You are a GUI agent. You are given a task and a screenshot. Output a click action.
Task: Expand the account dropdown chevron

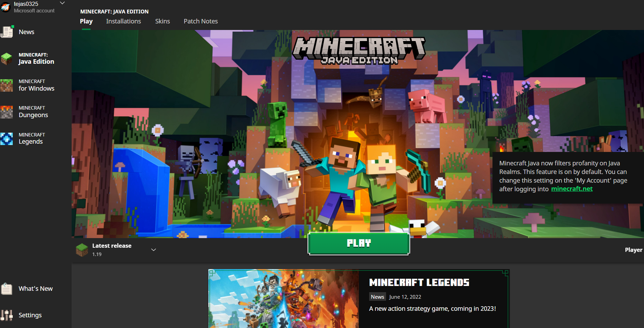[x=62, y=3]
